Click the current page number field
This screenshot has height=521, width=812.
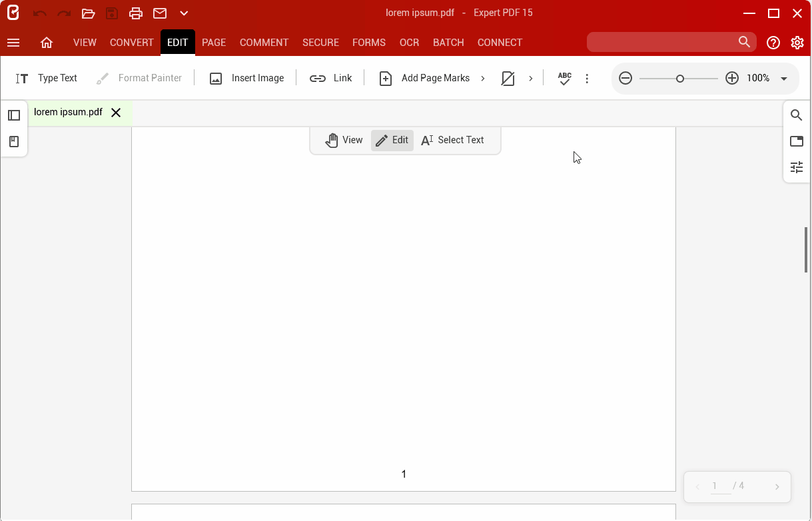point(720,486)
